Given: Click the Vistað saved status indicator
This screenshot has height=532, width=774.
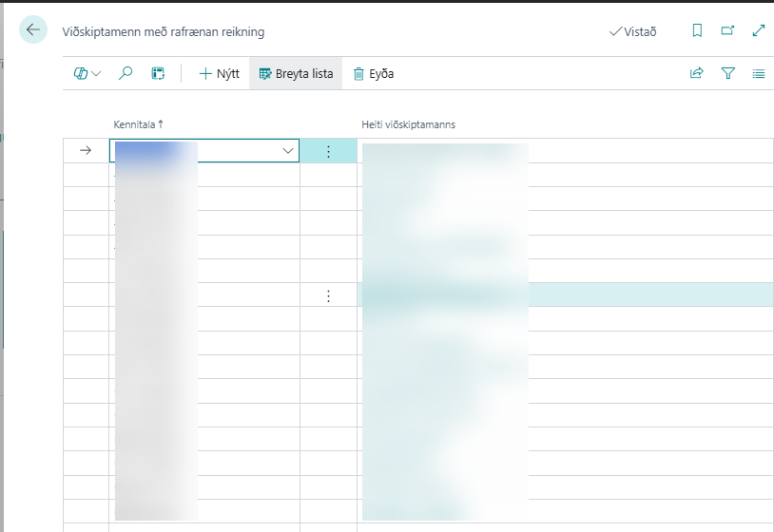Looking at the screenshot, I should [632, 31].
